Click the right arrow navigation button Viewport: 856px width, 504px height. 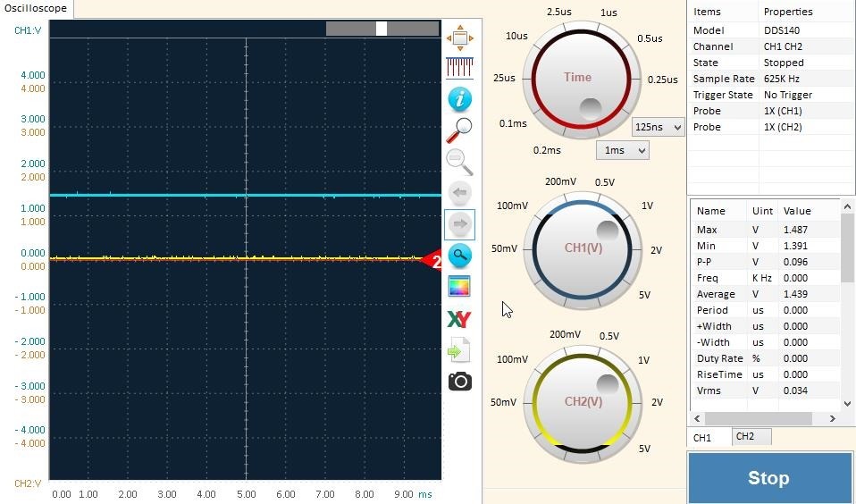(x=459, y=224)
